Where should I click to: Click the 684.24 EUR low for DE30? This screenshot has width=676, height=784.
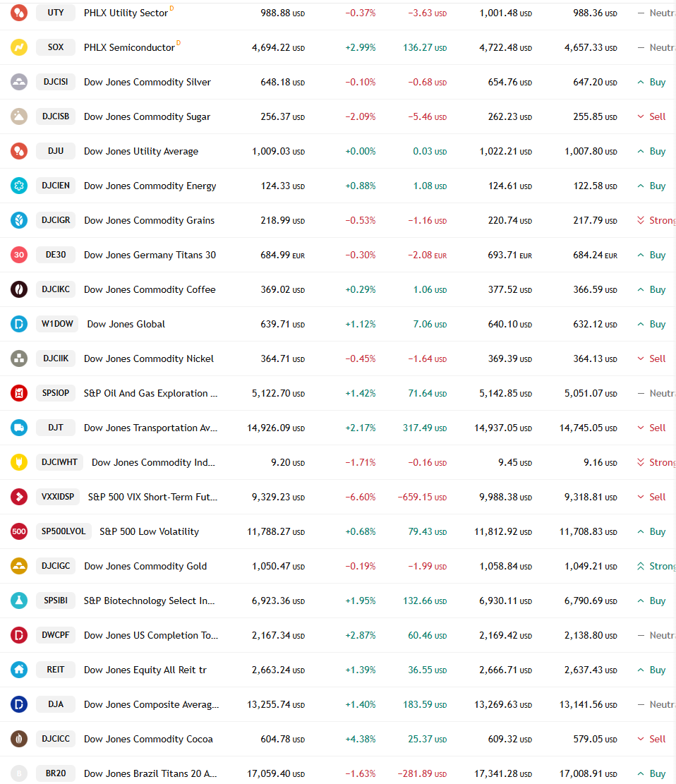tap(595, 255)
